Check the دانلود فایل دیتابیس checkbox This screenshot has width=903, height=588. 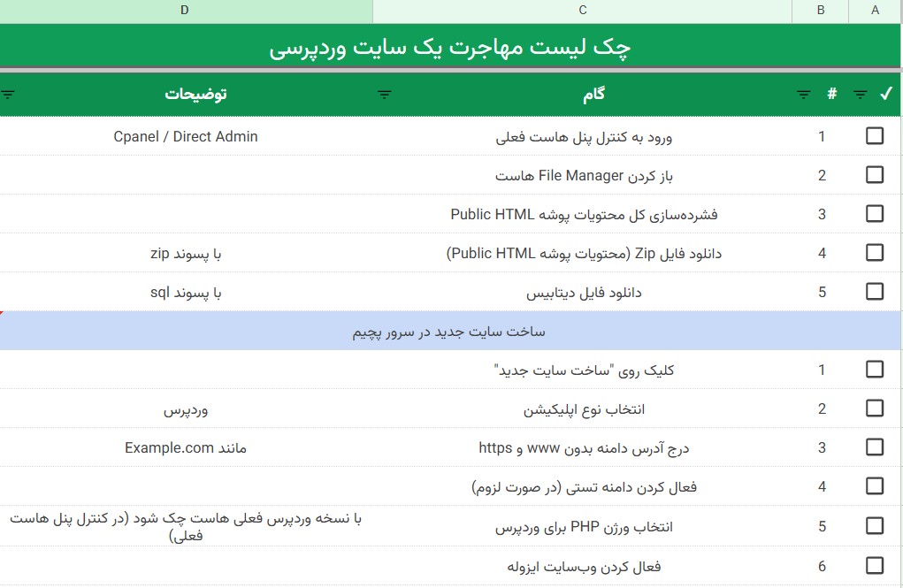875,292
